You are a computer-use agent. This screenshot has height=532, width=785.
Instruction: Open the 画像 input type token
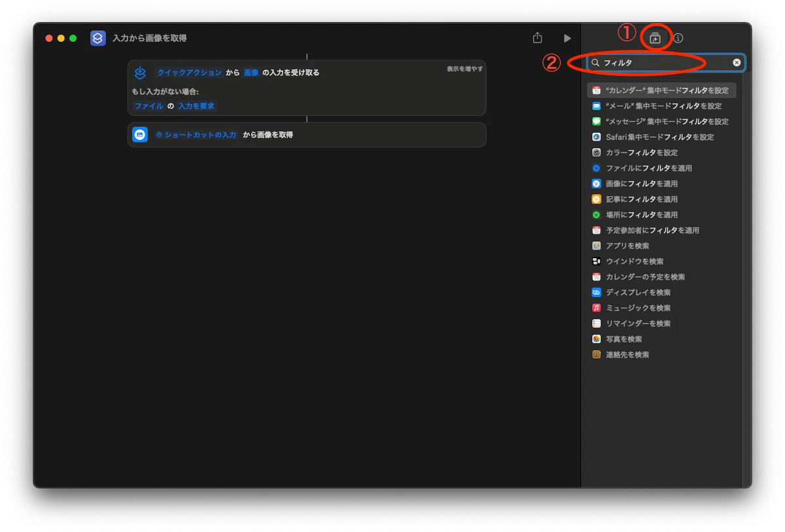(251, 73)
